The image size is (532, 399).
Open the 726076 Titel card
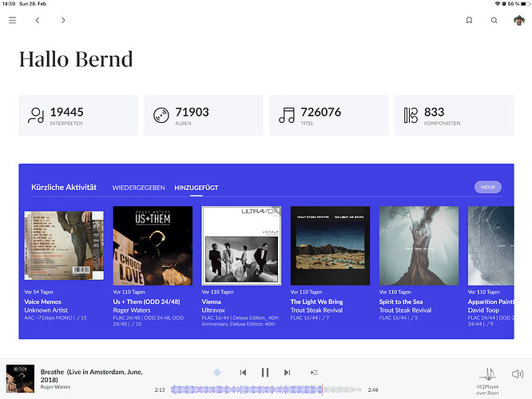pos(329,115)
